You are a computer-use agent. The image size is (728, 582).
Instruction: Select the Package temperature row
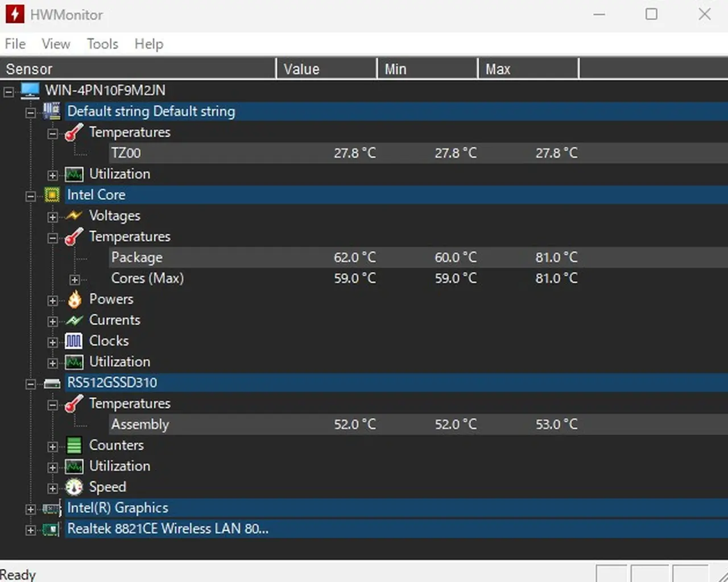click(136, 258)
